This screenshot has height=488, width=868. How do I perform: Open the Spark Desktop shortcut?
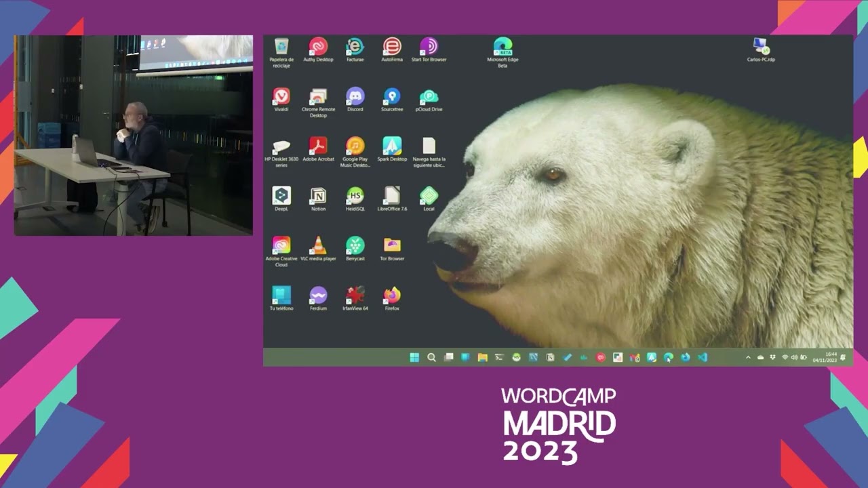point(392,150)
